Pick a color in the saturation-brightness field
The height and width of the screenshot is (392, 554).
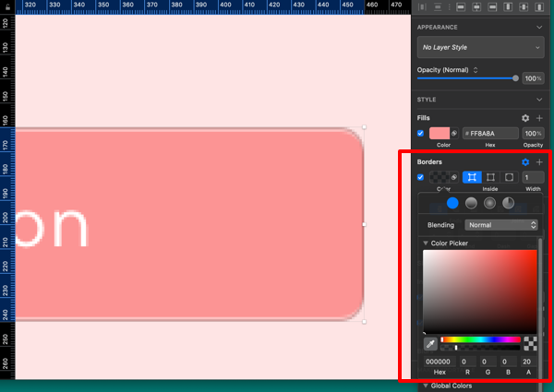tap(480, 291)
